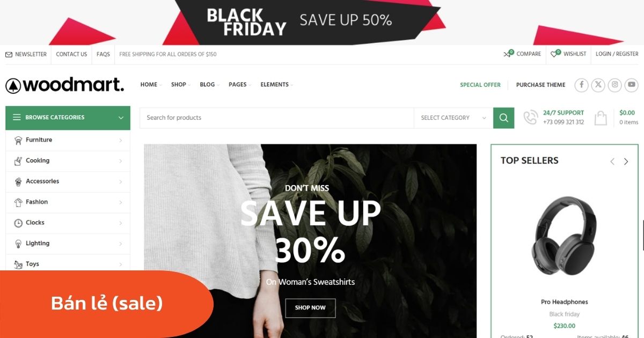
Task: Click the Search for products field
Action: (x=277, y=118)
